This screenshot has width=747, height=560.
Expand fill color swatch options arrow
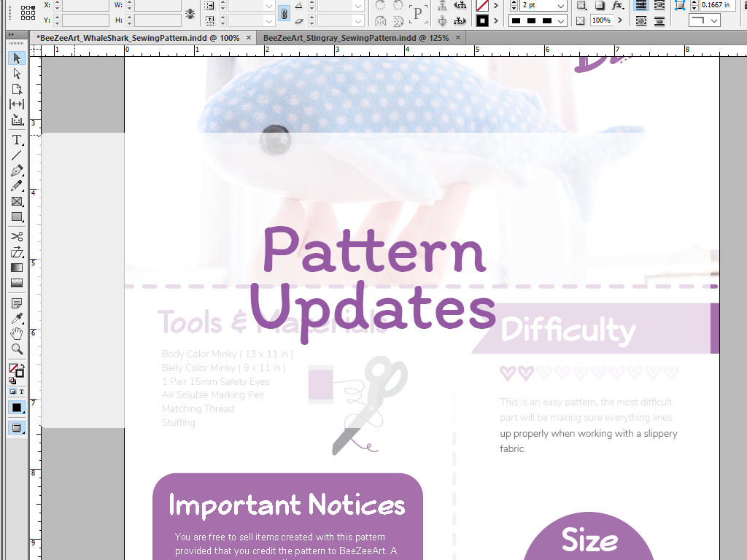(496, 6)
